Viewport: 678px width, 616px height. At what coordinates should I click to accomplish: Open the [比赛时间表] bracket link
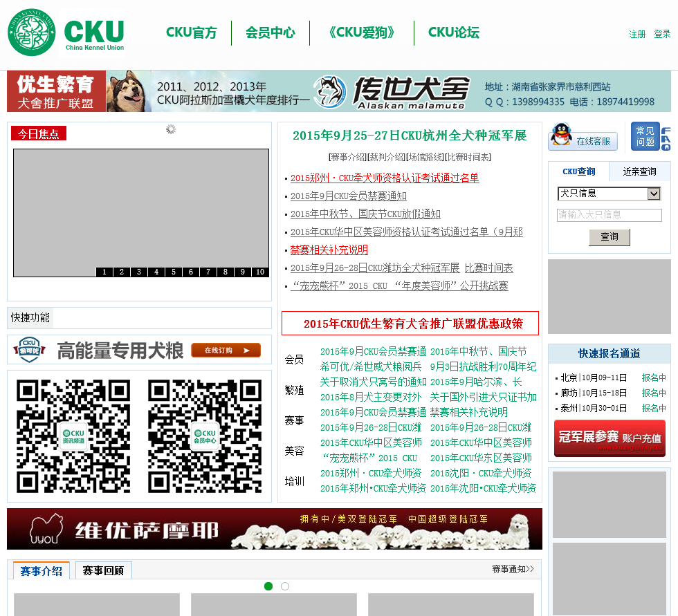point(468,157)
